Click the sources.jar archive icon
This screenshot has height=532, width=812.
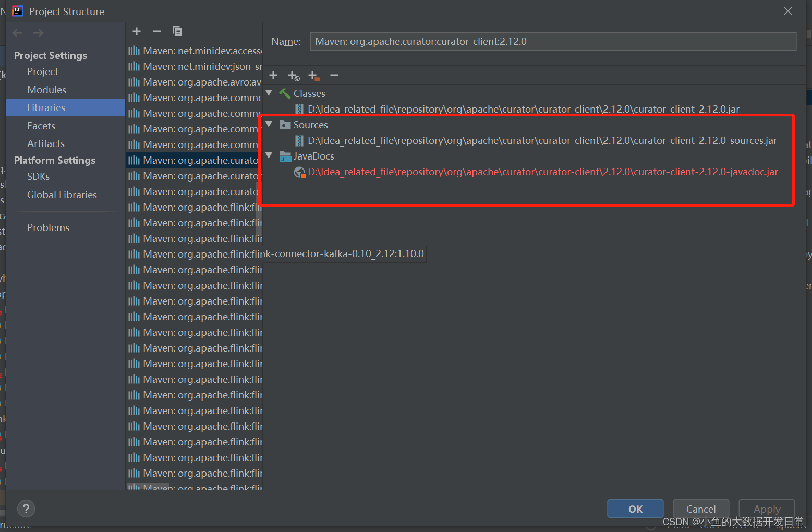(299, 140)
